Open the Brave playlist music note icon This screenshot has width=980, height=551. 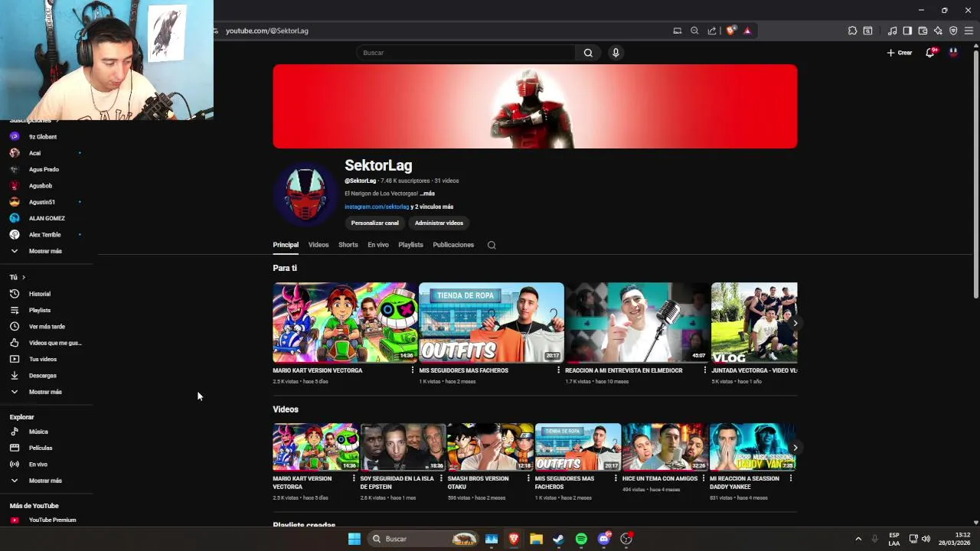tap(892, 31)
